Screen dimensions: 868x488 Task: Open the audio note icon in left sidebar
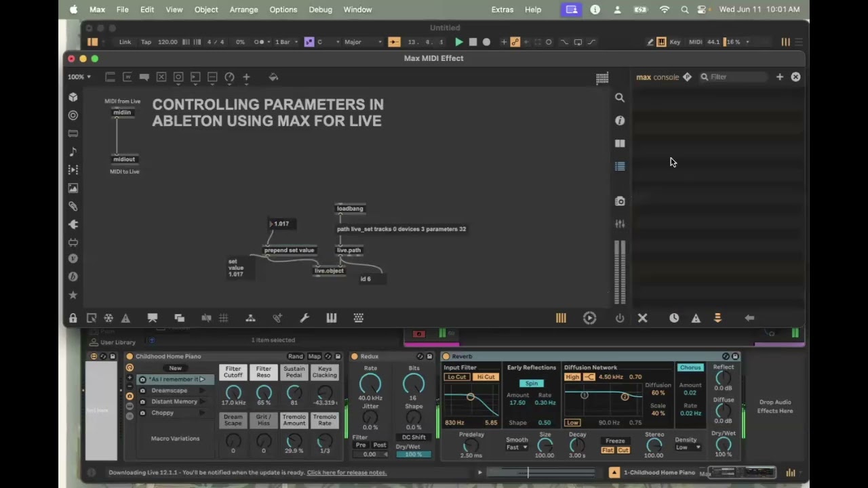point(73,151)
